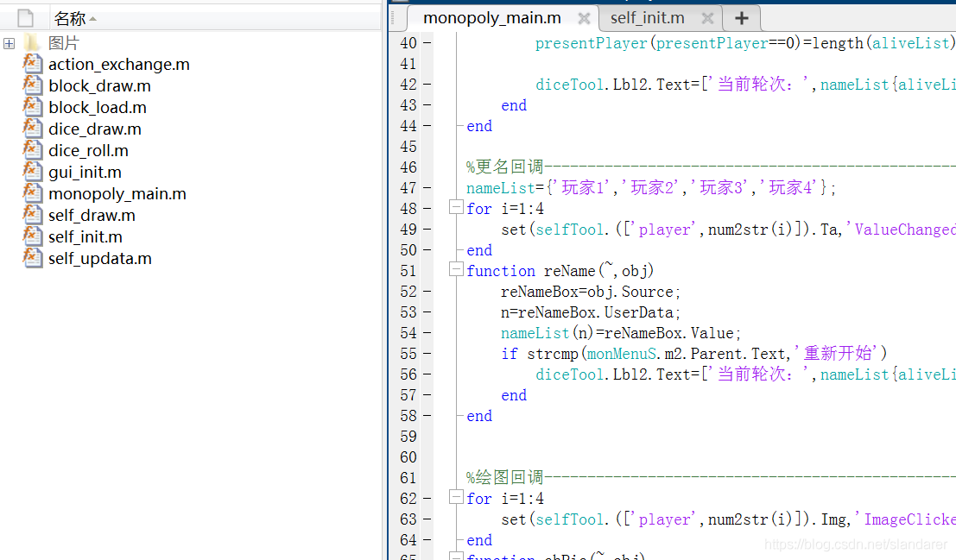
Task: Click the set ValueChanged line 49
Action: [729, 230]
